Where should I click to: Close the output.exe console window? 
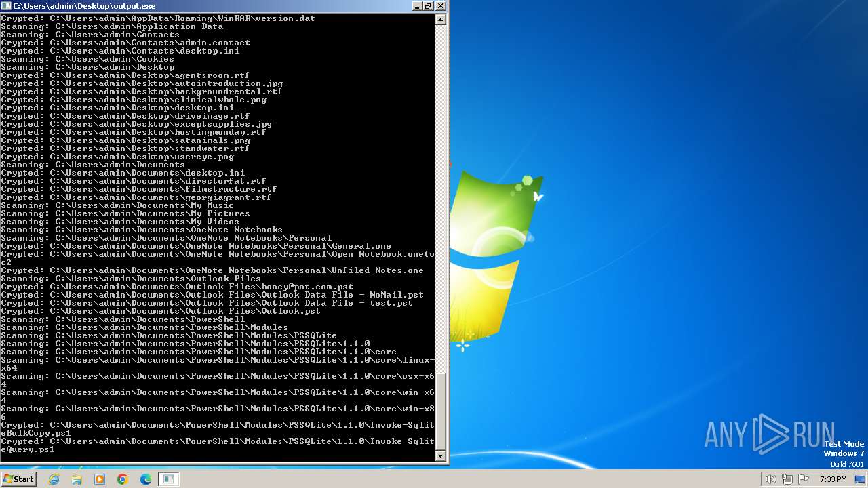[x=440, y=5]
